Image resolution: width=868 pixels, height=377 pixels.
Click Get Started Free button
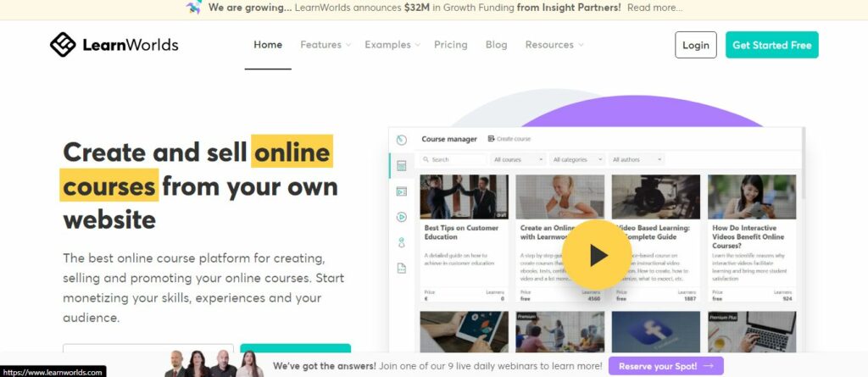click(771, 45)
